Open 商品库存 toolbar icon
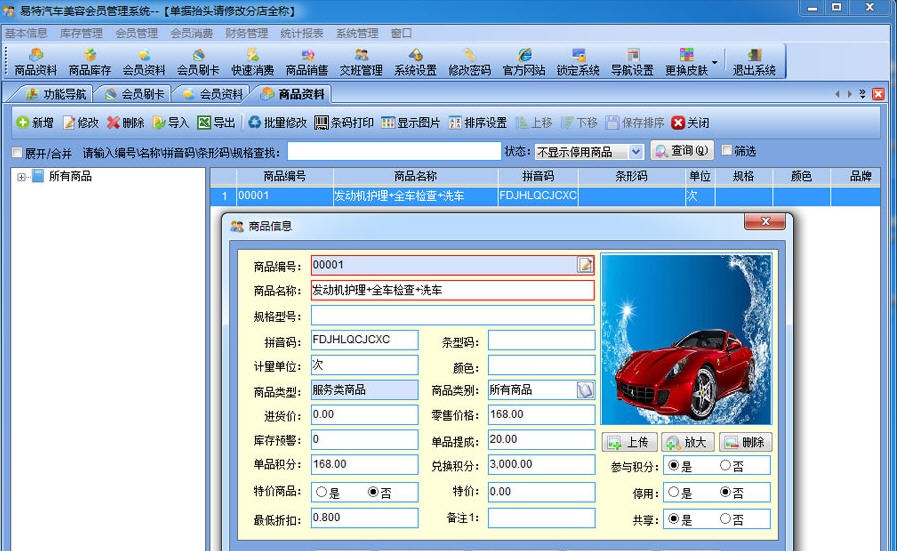Screen dimensions: 897x551 90,62
